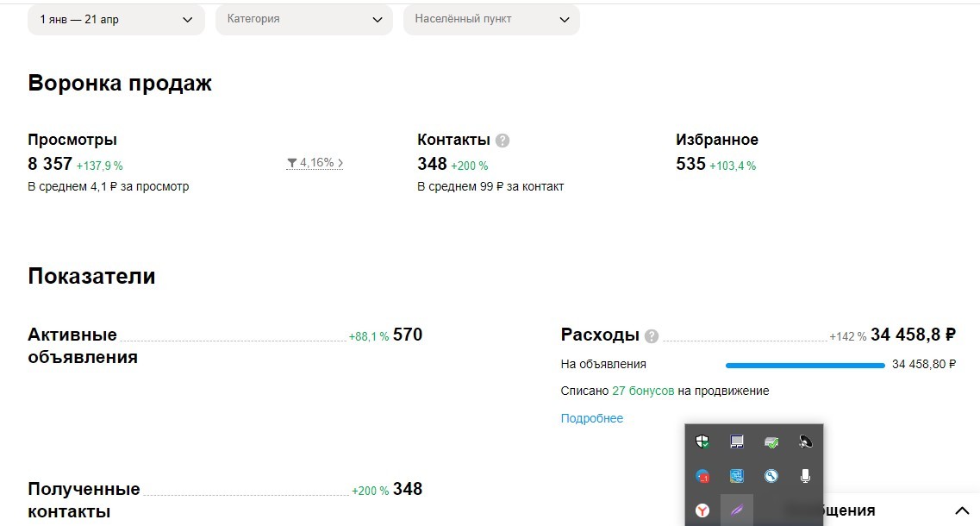Click the Показатели heading
The width and height of the screenshot is (980, 526).
point(91,276)
